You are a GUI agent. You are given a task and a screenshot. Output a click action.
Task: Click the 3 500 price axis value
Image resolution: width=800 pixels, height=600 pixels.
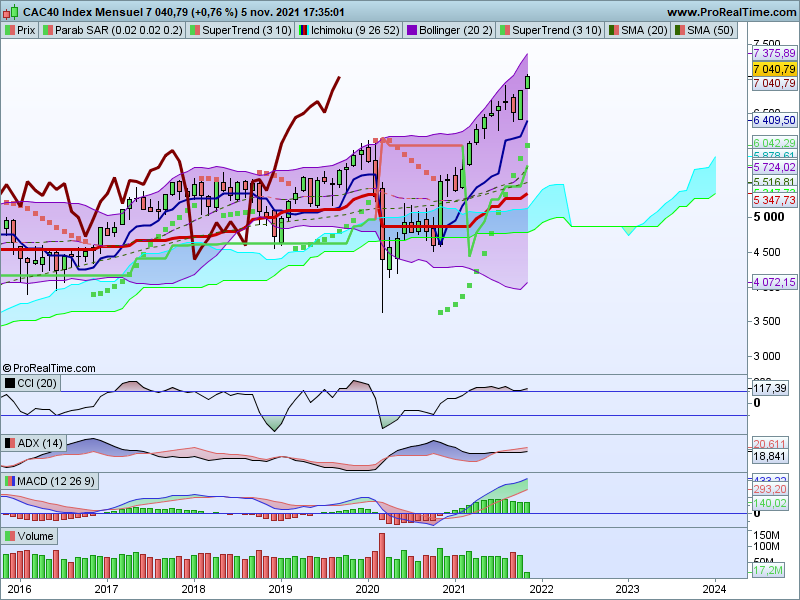[767, 321]
